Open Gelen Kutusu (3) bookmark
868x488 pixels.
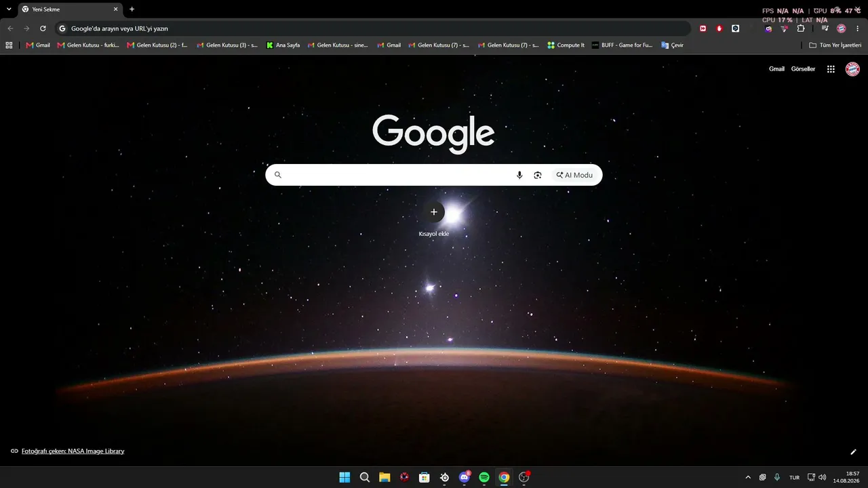click(x=227, y=45)
